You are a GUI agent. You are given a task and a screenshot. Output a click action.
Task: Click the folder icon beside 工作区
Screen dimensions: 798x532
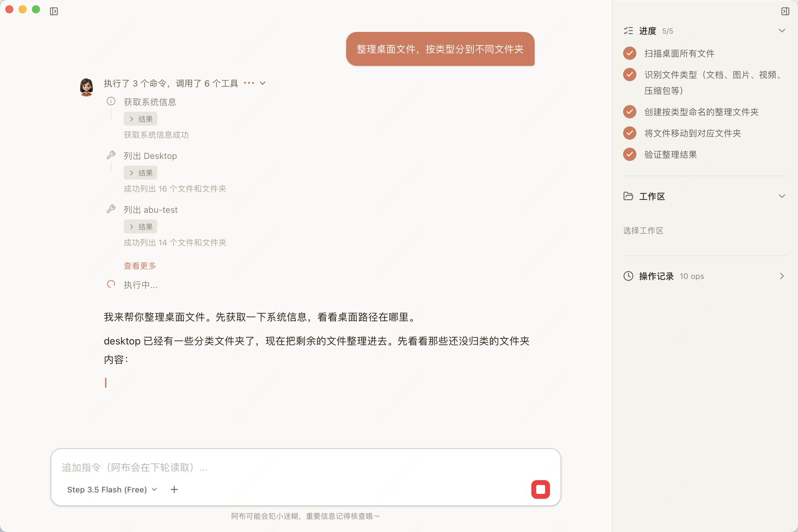pos(629,196)
